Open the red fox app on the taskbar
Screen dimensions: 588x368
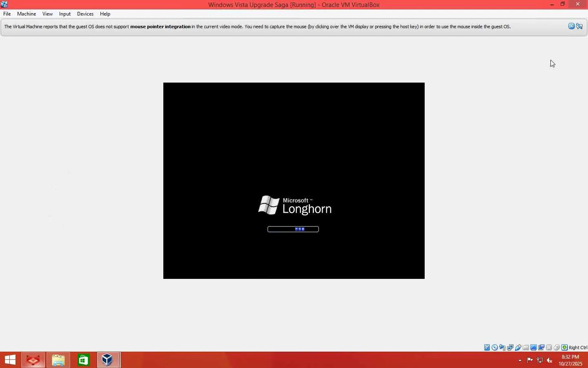click(x=33, y=360)
